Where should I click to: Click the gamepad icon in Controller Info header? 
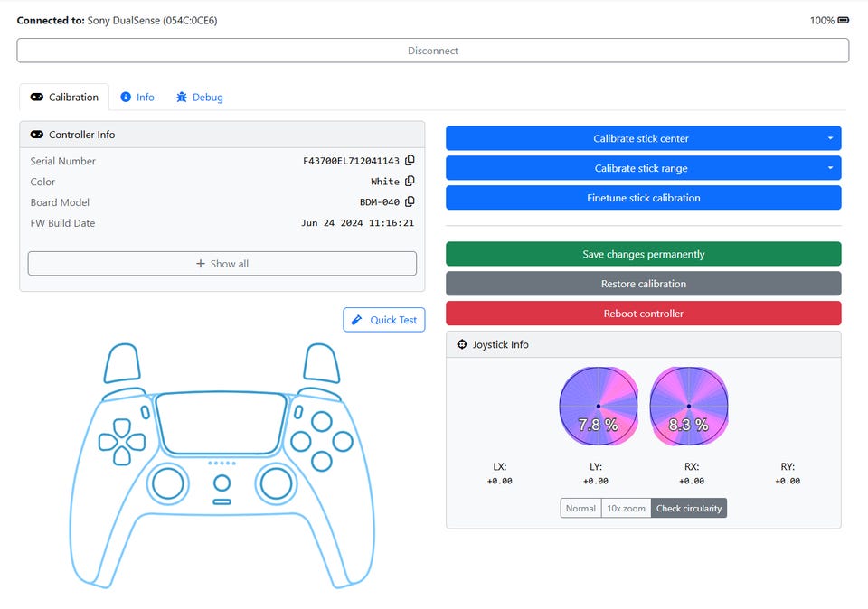click(36, 135)
